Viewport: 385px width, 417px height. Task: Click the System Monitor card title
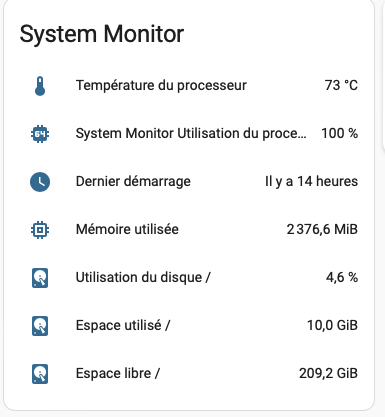pyautogui.click(x=102, y=34)
